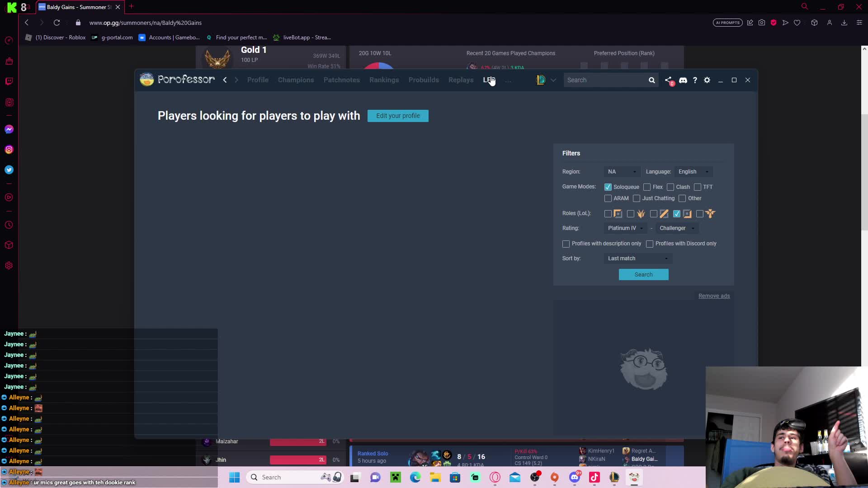Image resolution: width=868 pixels, height=488 pixels.
Task: Expand the game selector chevron
Action: click(553, 80)
